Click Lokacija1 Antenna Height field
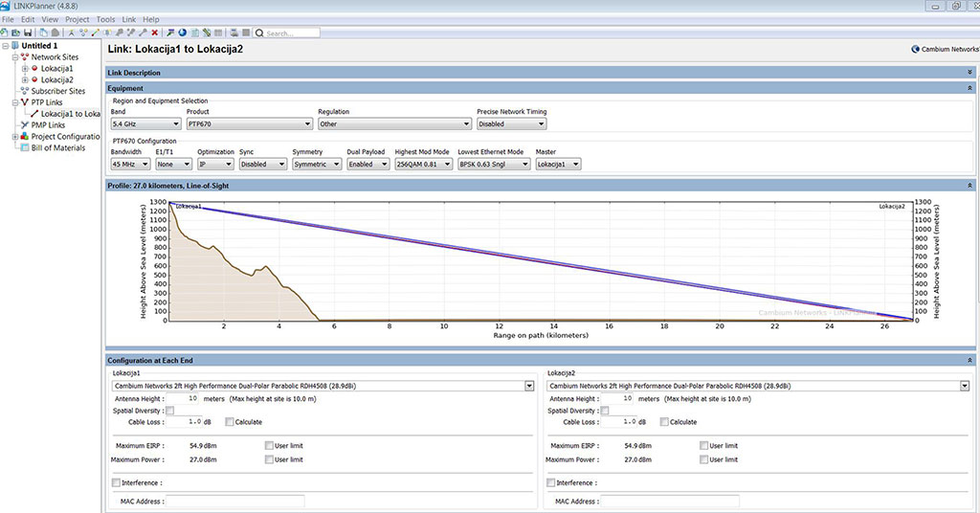 tap(183, 398)
